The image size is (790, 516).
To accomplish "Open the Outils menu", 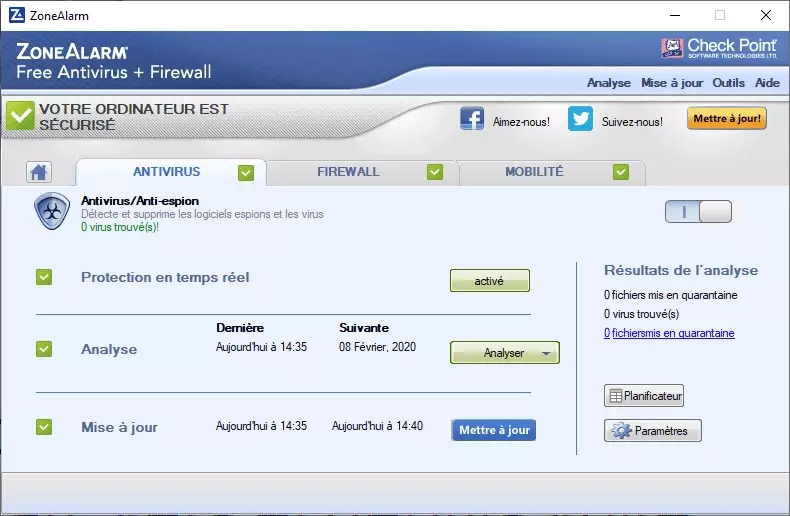I will [x=728, y=83].
